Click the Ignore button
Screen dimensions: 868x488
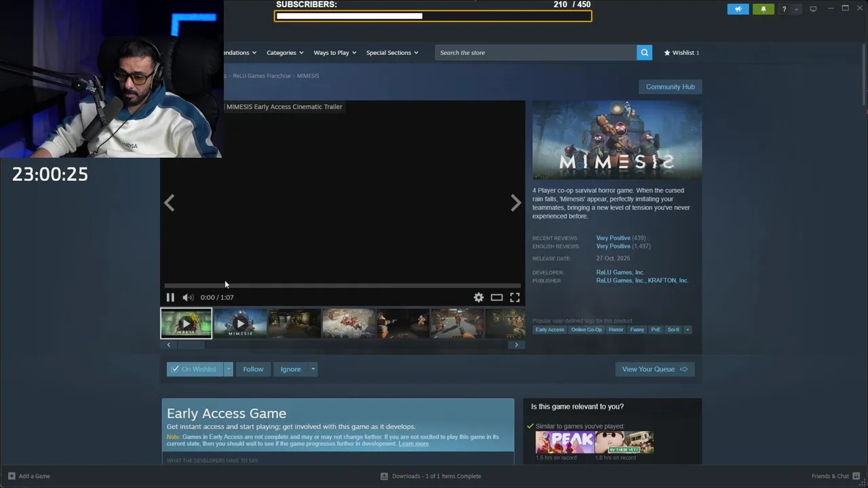click(x=290, y=369)
